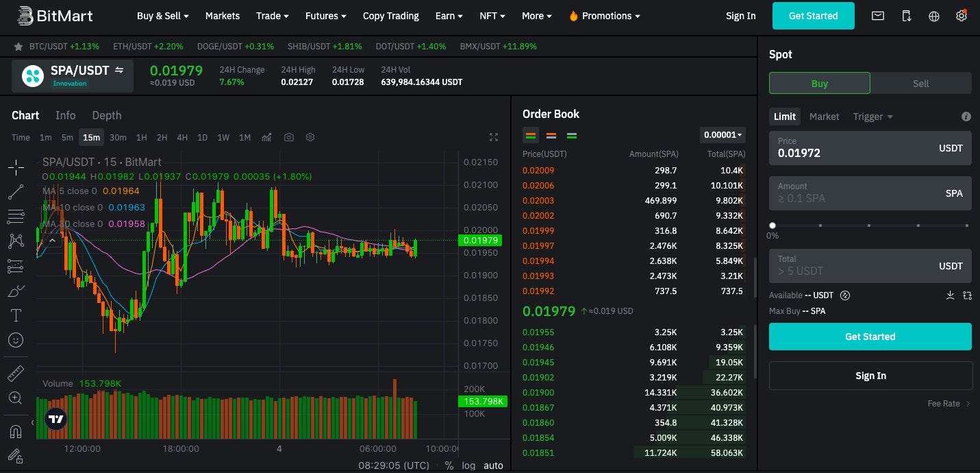Select the 1H chart interval
The image size is (980, 473).
coord(142,137)
